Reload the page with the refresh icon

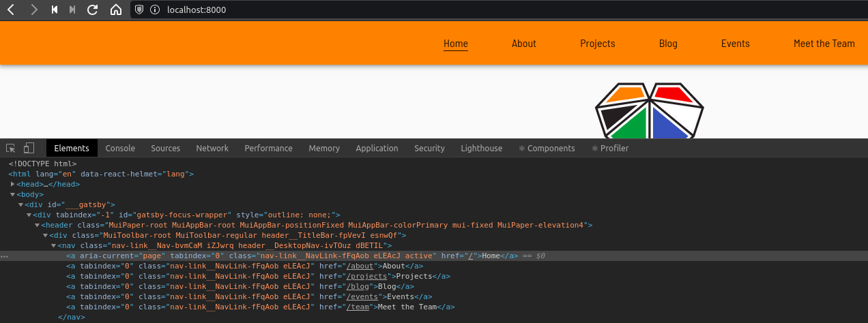(93, 10)
